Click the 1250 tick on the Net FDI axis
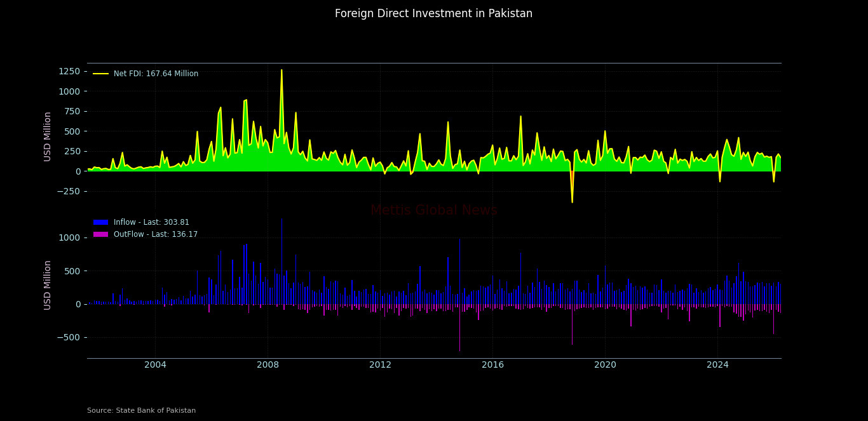This screenshot has width=868, height=421. click(69, 71)
